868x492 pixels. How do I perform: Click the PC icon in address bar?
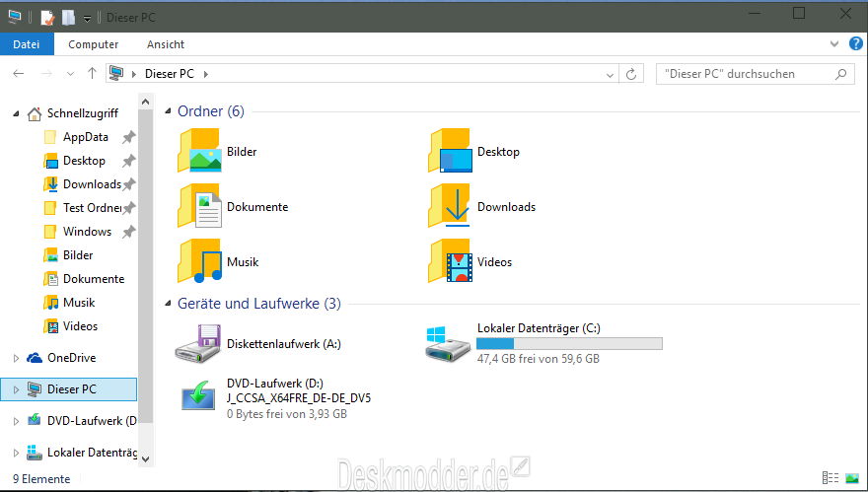point(116,73)
